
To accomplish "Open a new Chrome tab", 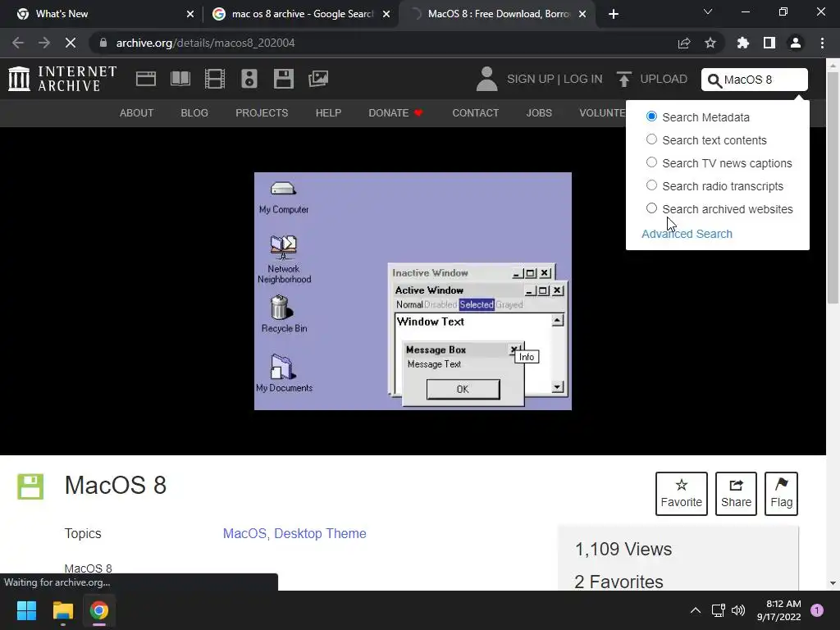I will [614, 14].
